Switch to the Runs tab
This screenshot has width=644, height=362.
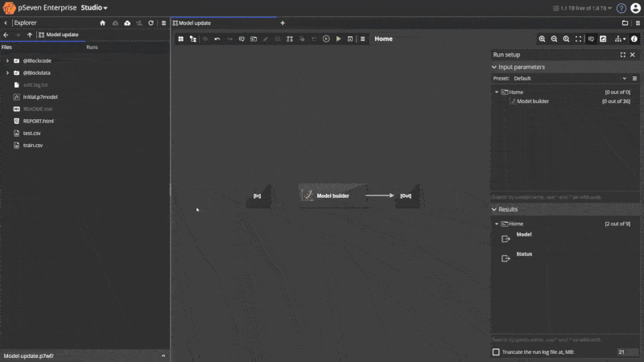click(x=92, y=47)
